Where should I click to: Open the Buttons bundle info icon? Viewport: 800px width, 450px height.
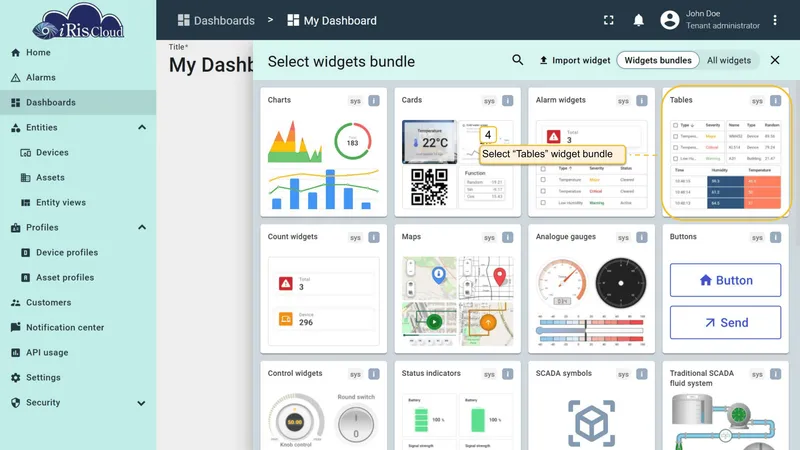[776, 237]
